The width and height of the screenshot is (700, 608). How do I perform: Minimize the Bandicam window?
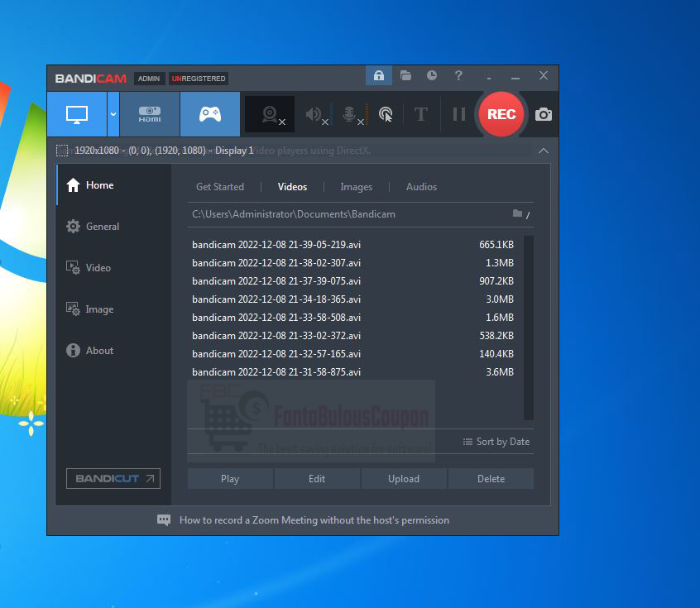pos(515,76)
